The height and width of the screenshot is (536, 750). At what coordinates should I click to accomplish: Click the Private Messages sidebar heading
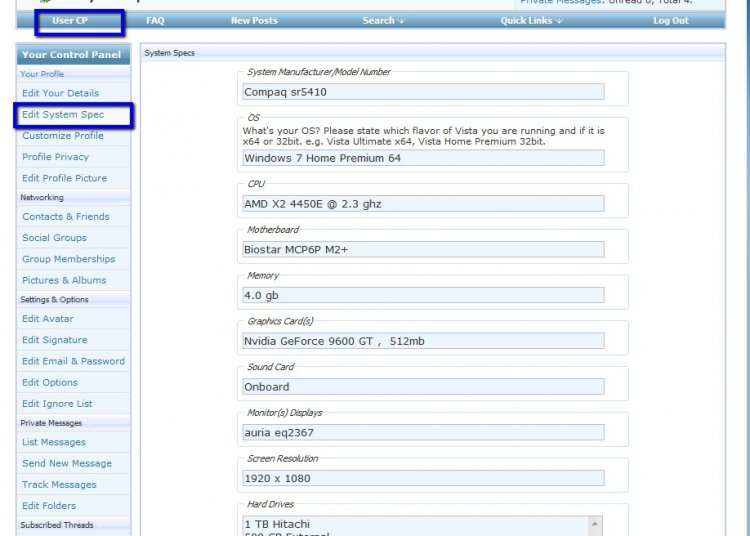[51, 423]
